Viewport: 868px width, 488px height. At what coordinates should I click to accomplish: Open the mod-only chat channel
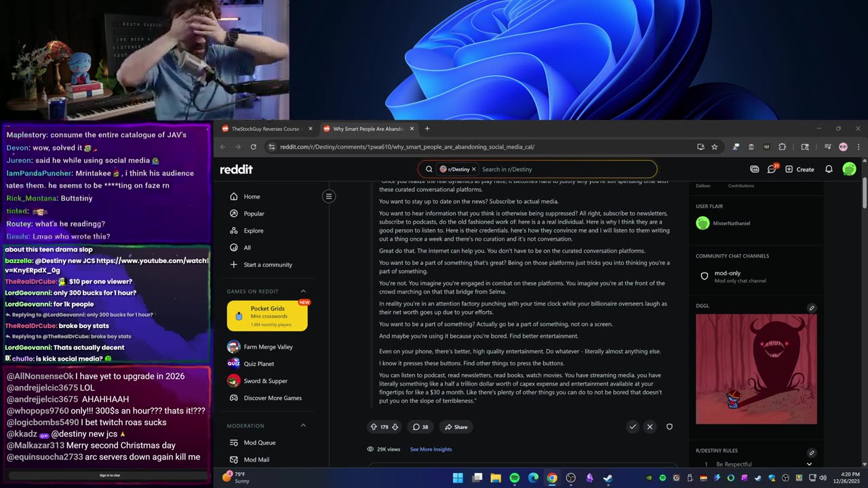coord(741,277)
